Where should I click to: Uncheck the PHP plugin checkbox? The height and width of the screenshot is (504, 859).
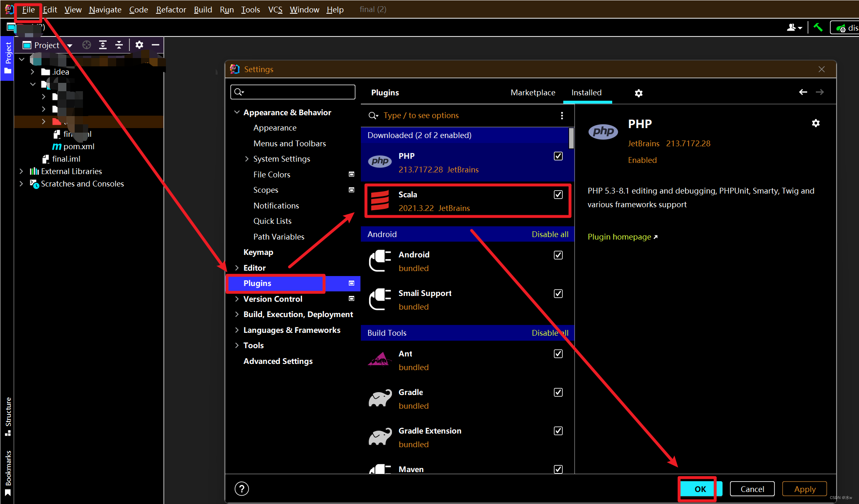tap(558, 156)
